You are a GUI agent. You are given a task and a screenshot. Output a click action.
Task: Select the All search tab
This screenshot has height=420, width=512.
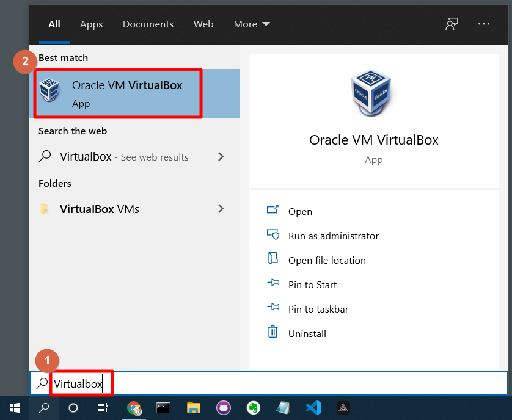point(54,24)
